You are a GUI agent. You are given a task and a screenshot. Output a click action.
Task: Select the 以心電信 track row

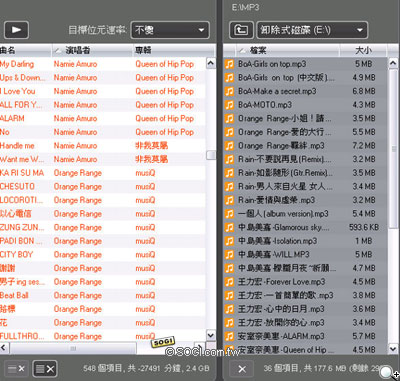(x=103, y=214)
